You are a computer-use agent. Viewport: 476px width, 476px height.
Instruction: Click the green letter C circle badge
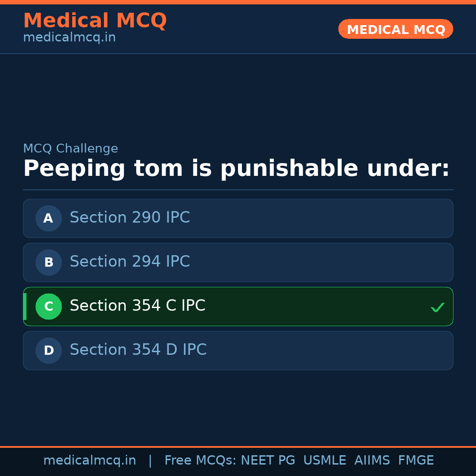(x=48, y=306)
